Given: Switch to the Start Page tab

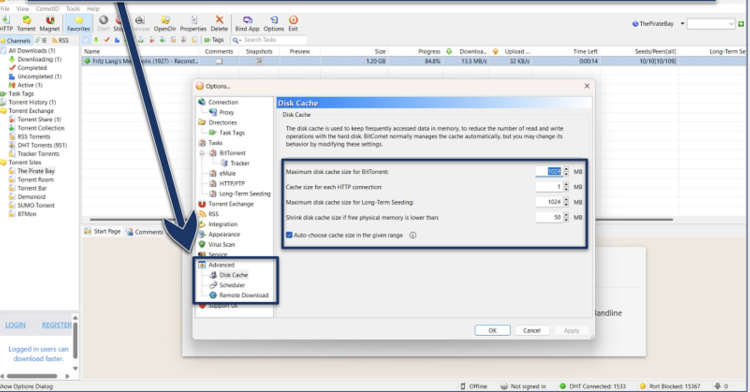Looking at the screenshot, I should click(102, 231).
